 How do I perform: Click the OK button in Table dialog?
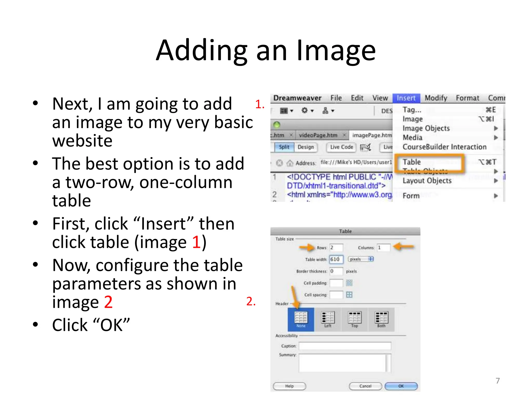coord(401,386)
